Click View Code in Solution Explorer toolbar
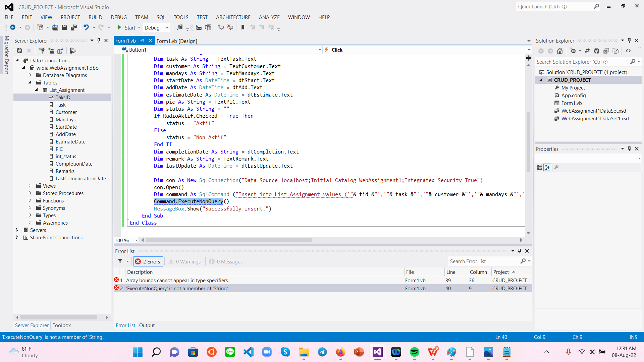 (x=629, y=51)
